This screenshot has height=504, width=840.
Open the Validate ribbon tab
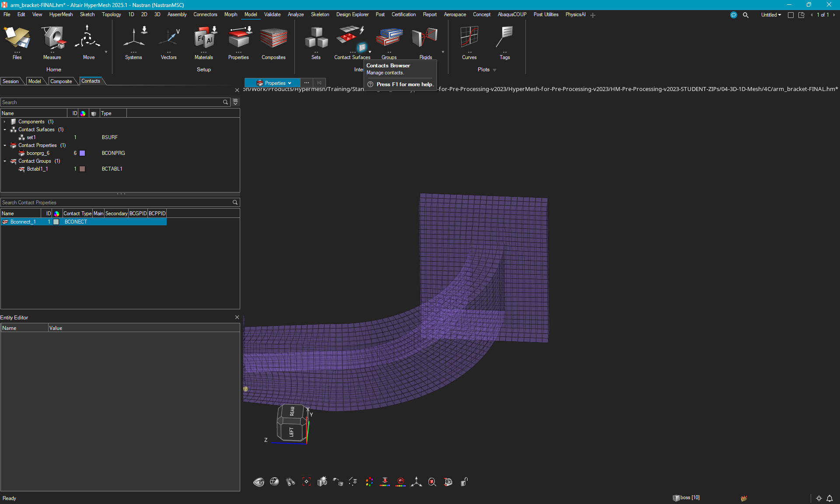tap(272, 14)
